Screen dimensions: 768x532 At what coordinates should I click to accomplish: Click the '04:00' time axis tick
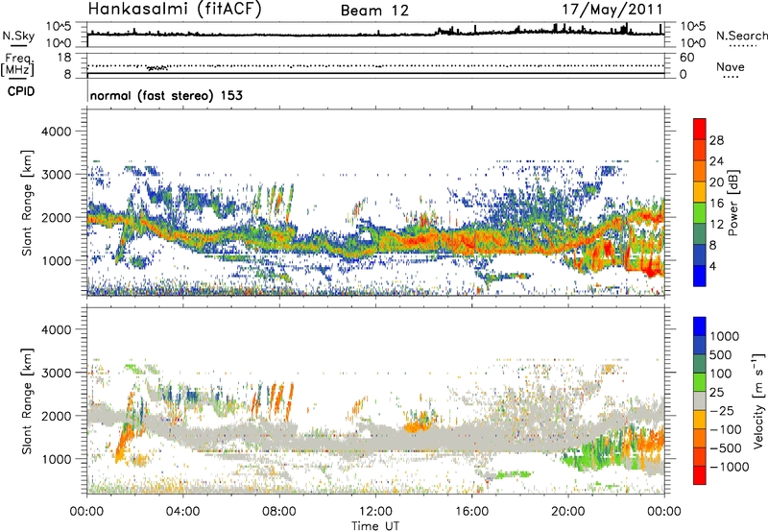coord(182,512)
